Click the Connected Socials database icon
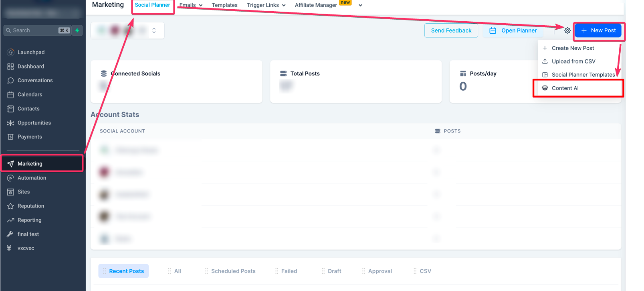Viewport: 644px width, 291px height. pos(104,73)
